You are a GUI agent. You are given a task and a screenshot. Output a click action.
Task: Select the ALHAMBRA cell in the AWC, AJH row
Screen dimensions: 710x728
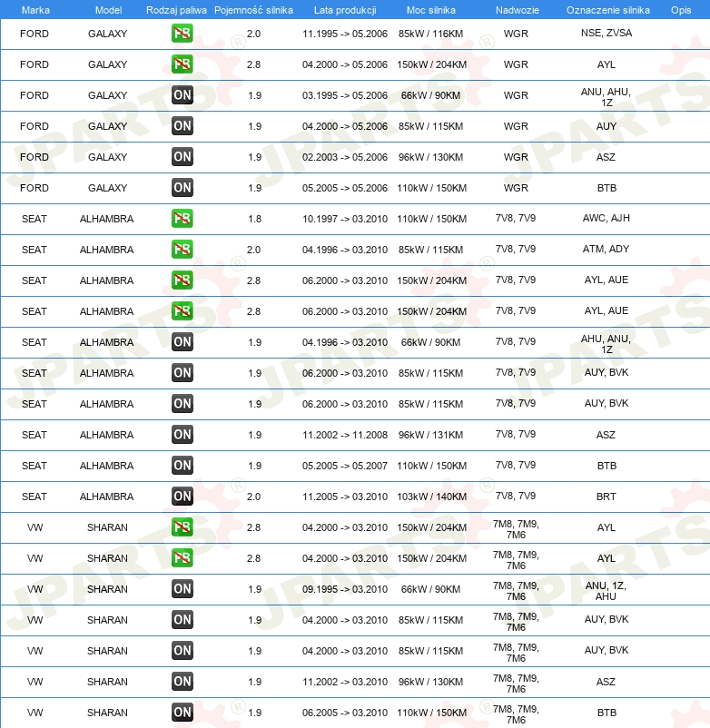pyautogui.click(x=107, y=219)
